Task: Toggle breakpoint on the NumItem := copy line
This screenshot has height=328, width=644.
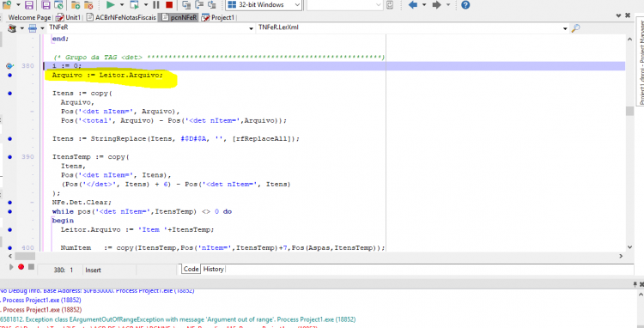Action: click(x=9, y=248)
